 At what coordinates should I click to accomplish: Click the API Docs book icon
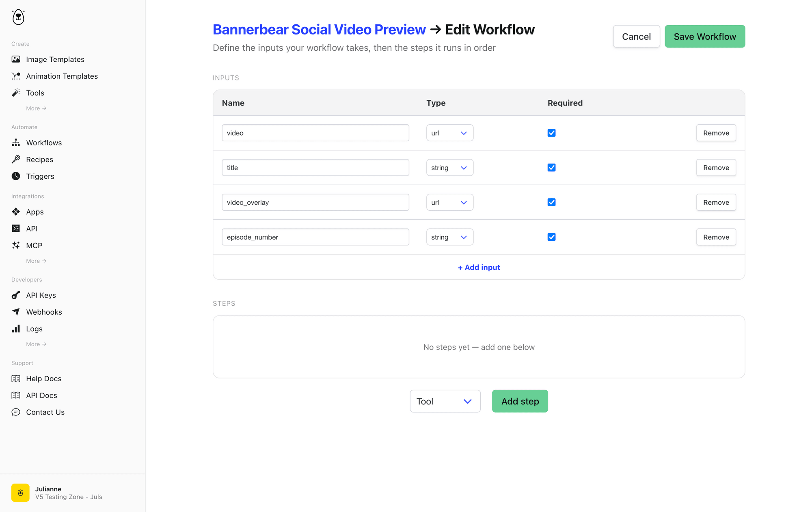click(16, 395)
